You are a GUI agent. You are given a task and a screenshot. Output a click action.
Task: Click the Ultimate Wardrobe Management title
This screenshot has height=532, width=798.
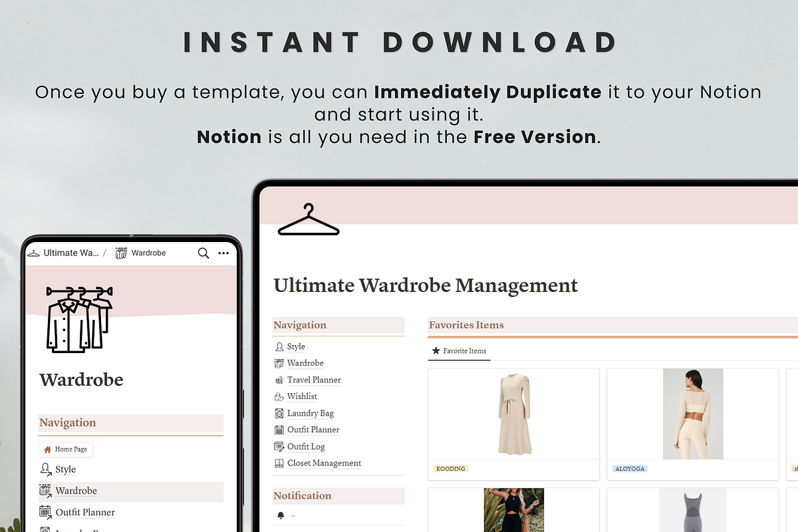[x=426, y=285]
